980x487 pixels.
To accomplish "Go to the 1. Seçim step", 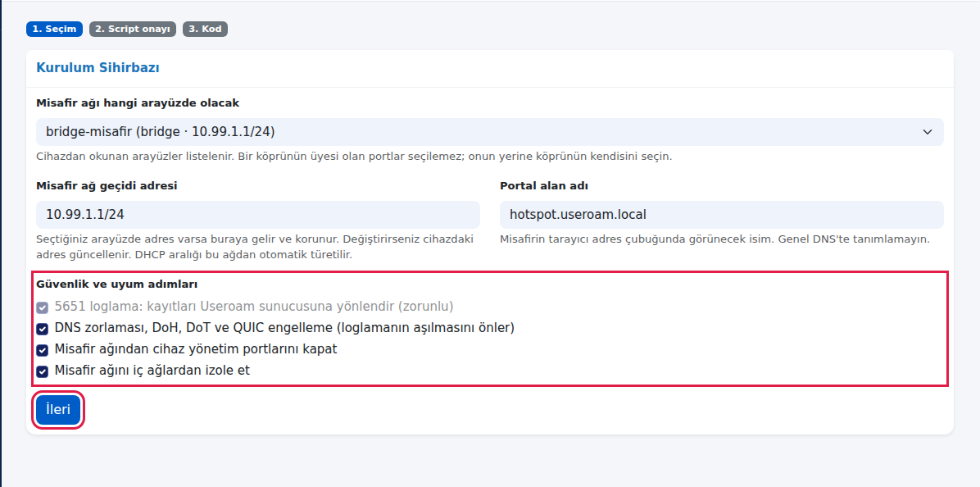I will tap(54, 29).
